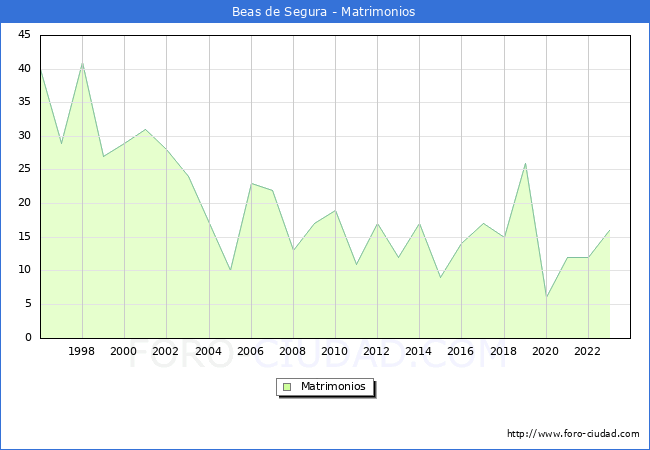The height and width of the screenshot is (450, 650).
Task: Click the 2019 peak data point on the line
Action: tap(525, 164)
